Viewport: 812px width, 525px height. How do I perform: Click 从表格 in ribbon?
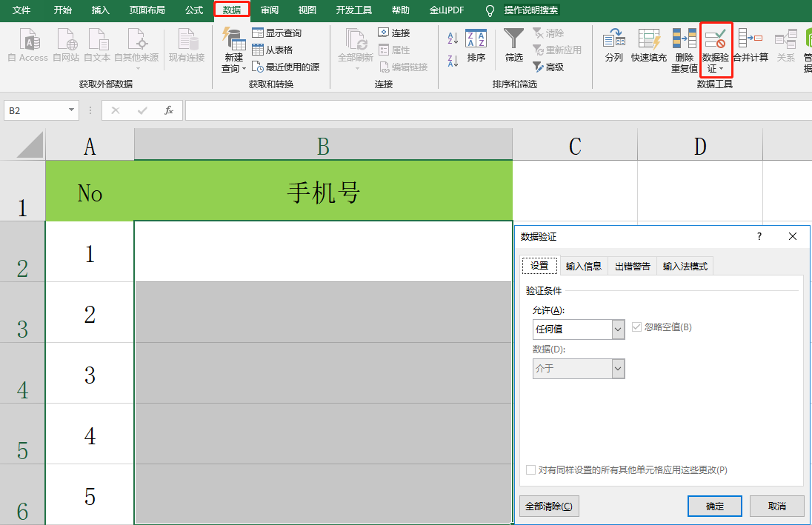[x=273, y=50]
